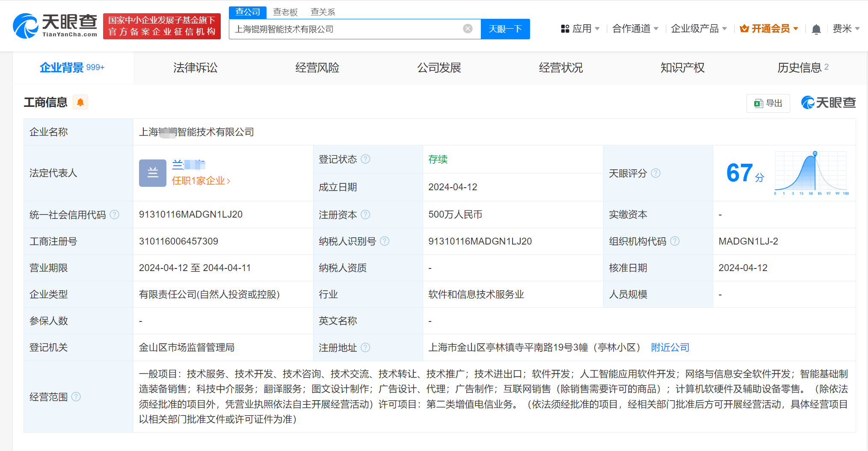Click the 天眼一下 search button

(x=505, y=29)
